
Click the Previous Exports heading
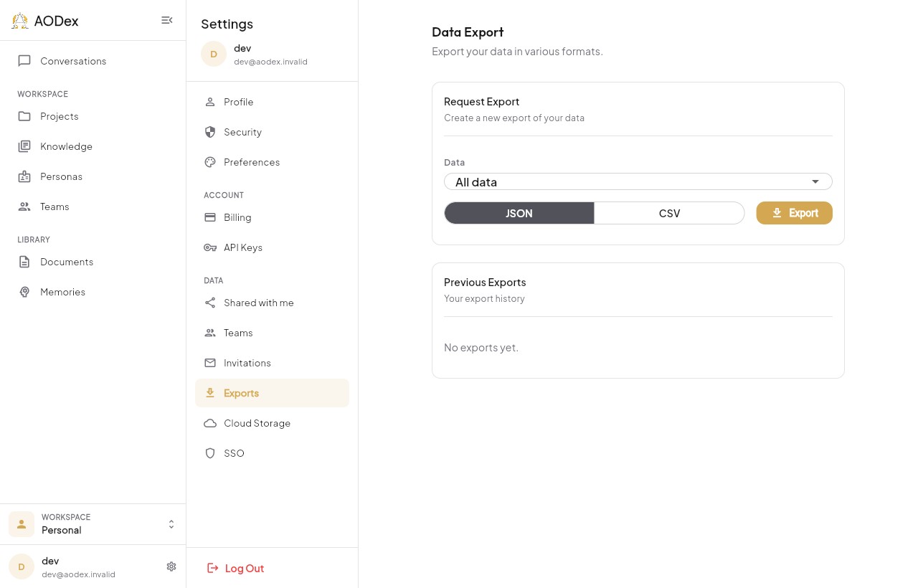coord(485,283)
